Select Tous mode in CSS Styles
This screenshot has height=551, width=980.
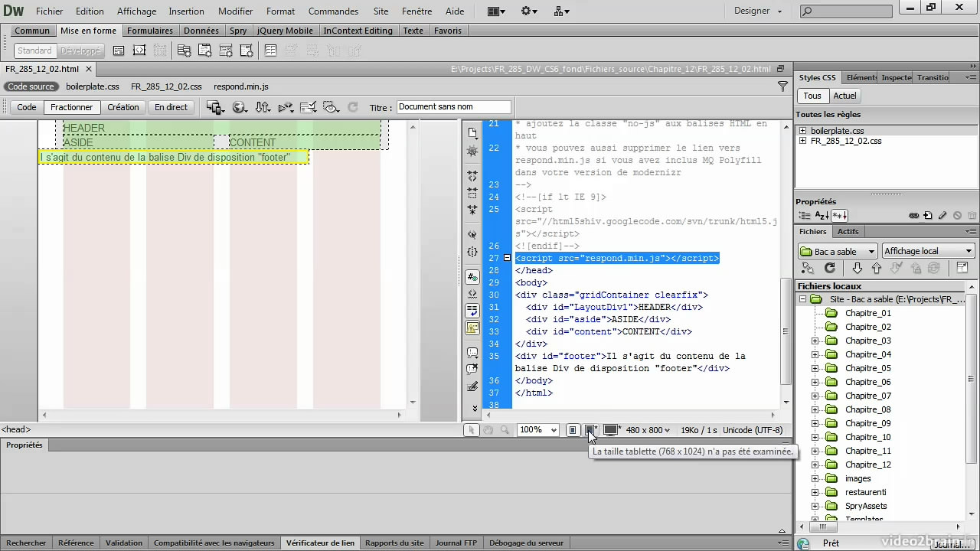pyautogui.click(x=812, y=96)
